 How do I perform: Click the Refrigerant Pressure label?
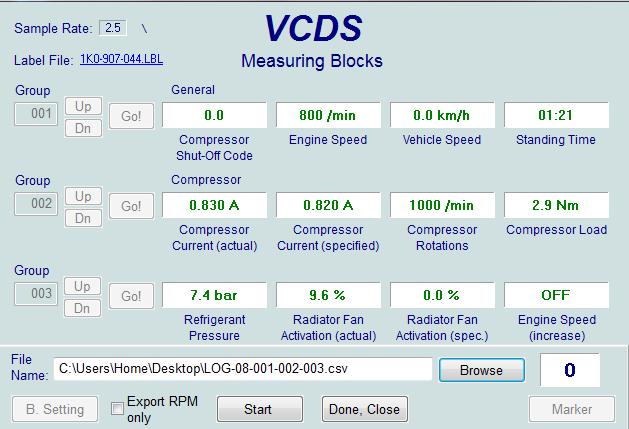[x=214, y=327]
